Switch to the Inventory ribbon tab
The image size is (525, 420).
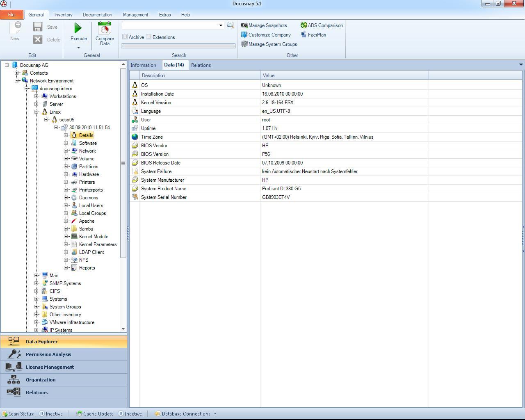(63, 15)
